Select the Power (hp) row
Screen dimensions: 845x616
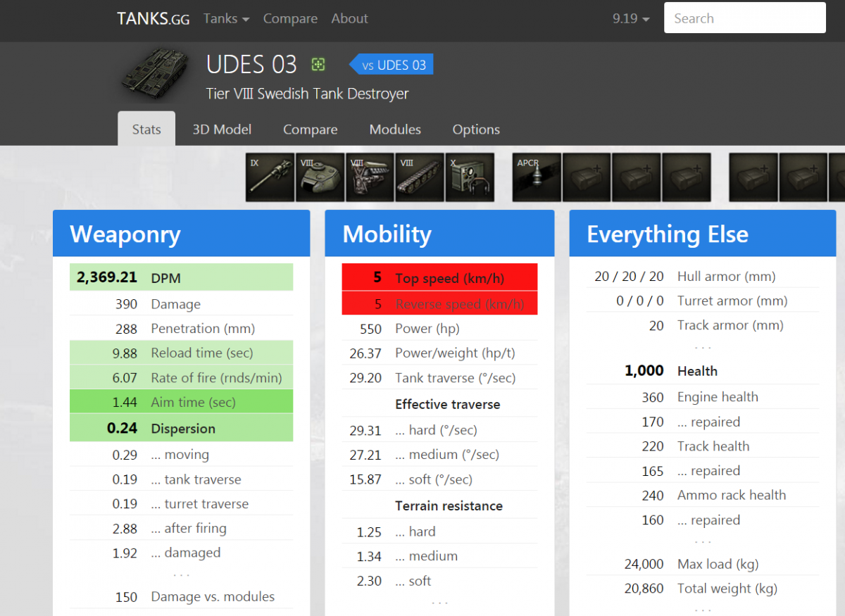tap(439, 329)
